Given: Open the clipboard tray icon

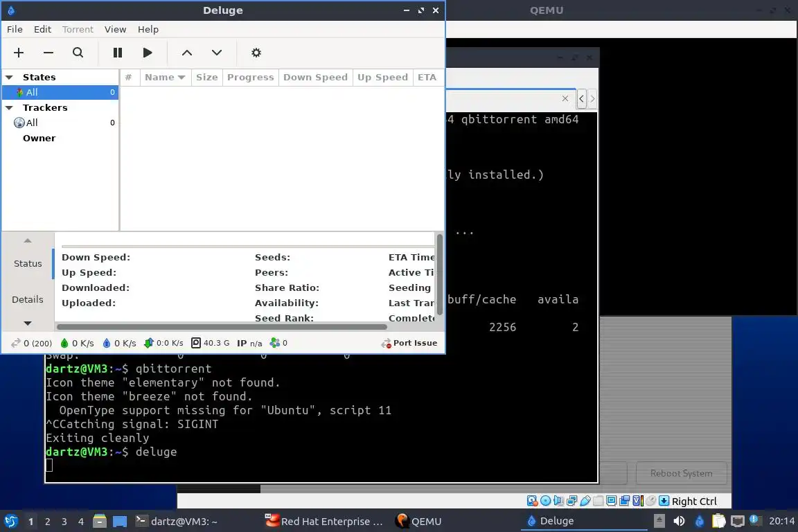Looking at the screenshot, I should tap(718, 521).
